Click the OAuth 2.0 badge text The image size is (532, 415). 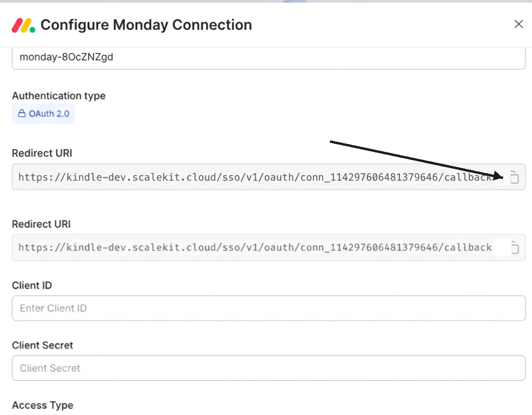point(49,114)
